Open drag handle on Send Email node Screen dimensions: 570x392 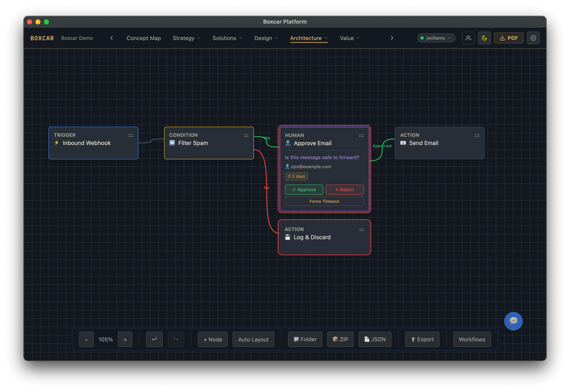477,135
